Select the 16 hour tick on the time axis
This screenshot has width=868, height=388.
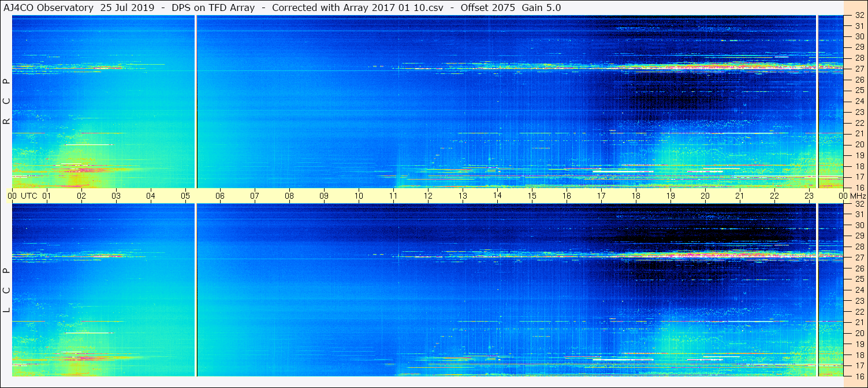pos(567,196)
